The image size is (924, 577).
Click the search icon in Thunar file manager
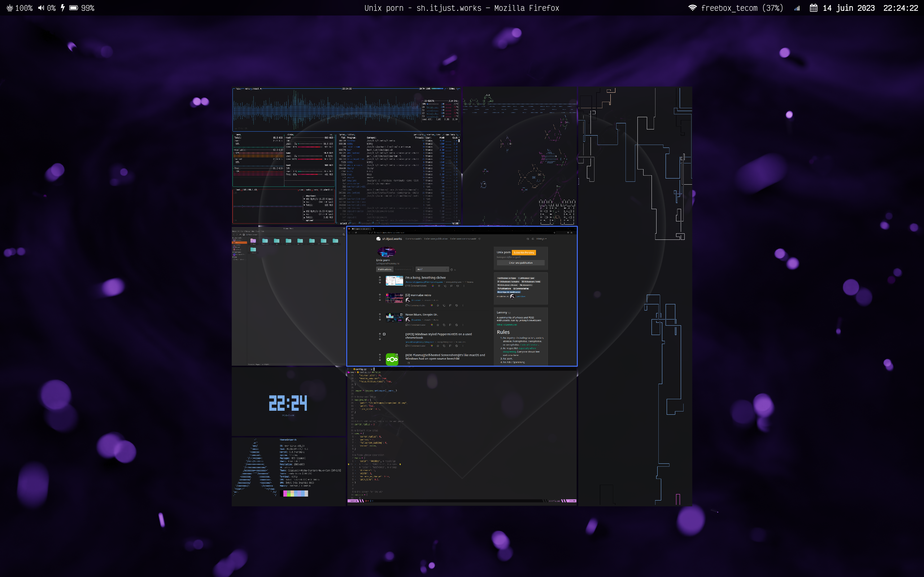click(343, 234)
